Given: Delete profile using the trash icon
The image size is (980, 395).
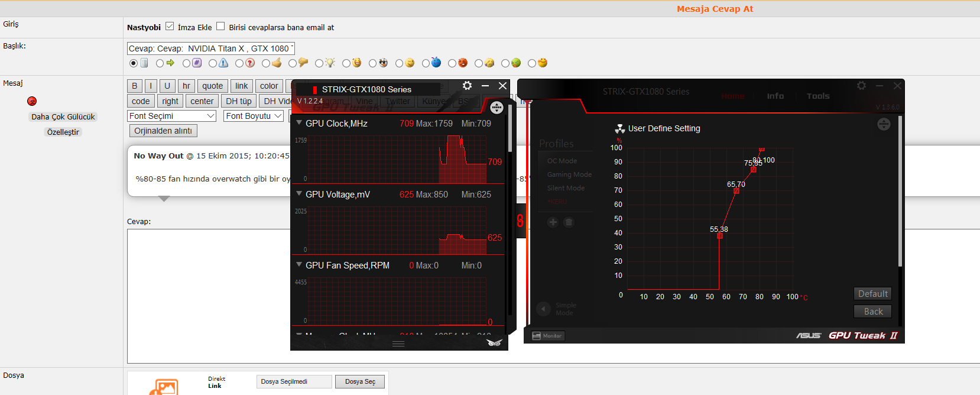Looking at the screenshot, I should [x=569, y=222].
